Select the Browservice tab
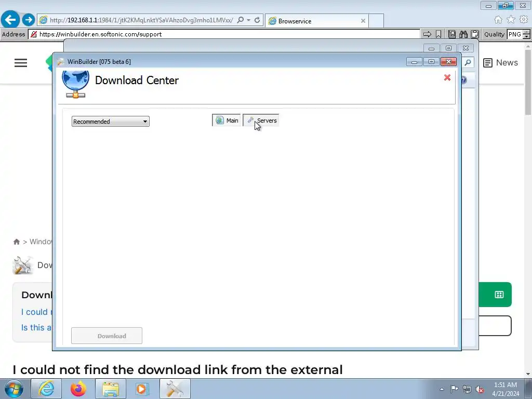Viewport: 532px width, 399px height. coord(316,21)
